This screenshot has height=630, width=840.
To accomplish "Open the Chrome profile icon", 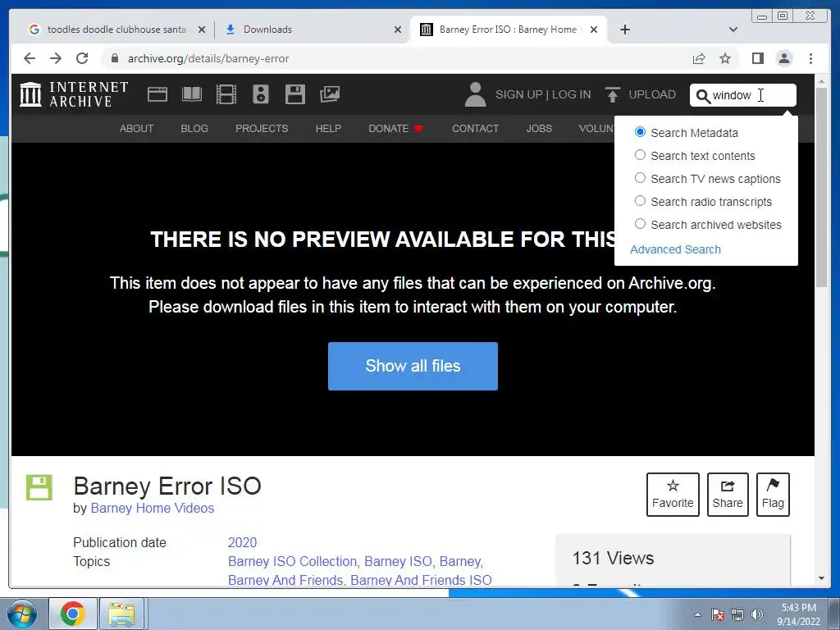I will point(784,58).
